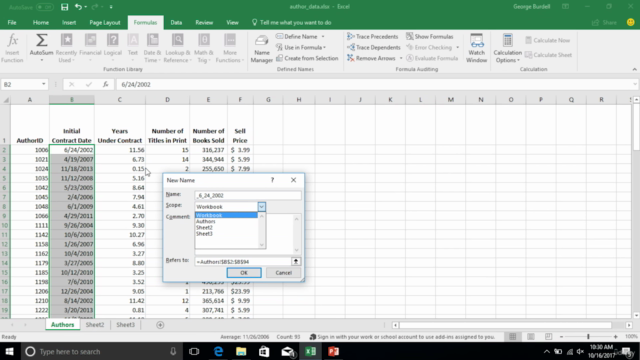Toggle the AutoSave switch
The image size is (640, 360).
pyautogui.click(x=44, y=7)
